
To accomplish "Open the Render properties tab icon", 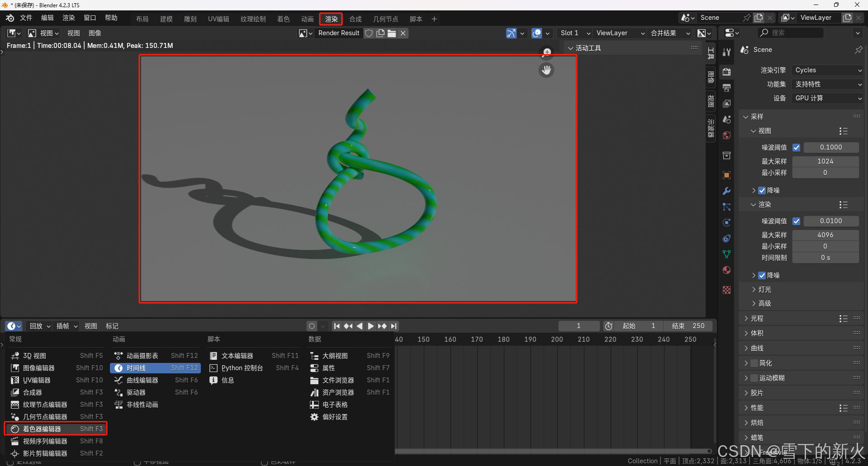I will click(726, 72).
